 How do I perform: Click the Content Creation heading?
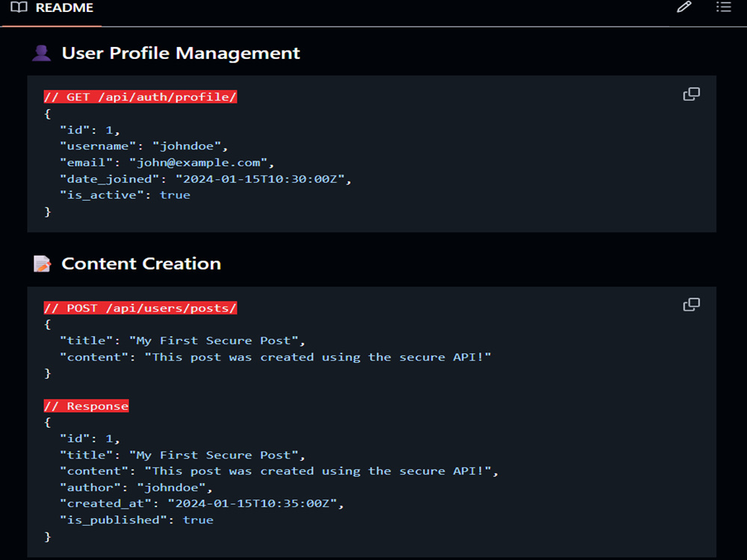pyautogui.click(x=141, y=264)
